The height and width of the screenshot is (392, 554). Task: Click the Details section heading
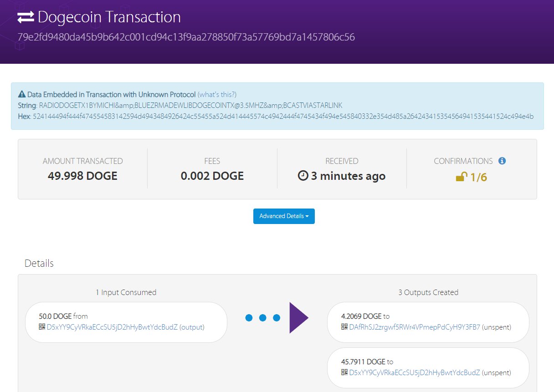pos(39,263)
